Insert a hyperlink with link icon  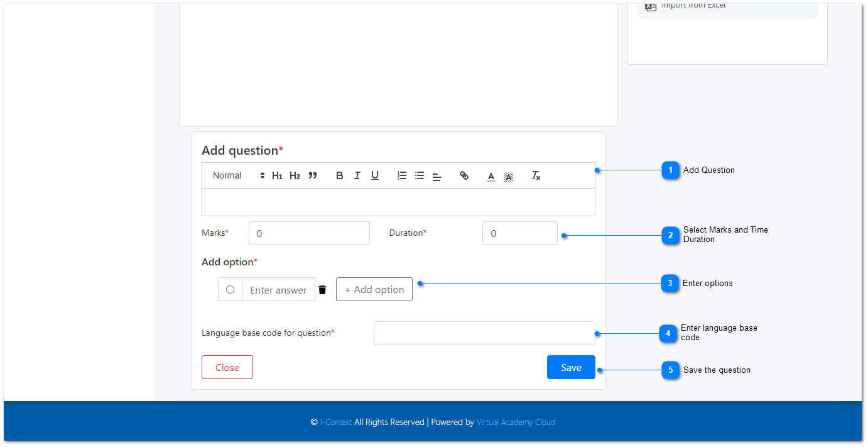tap(464, 176)
